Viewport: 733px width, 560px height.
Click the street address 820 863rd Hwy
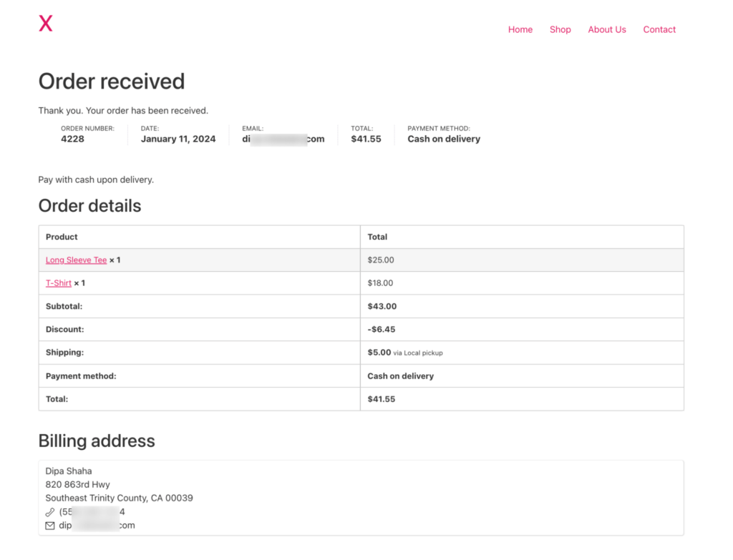point(77,485)
